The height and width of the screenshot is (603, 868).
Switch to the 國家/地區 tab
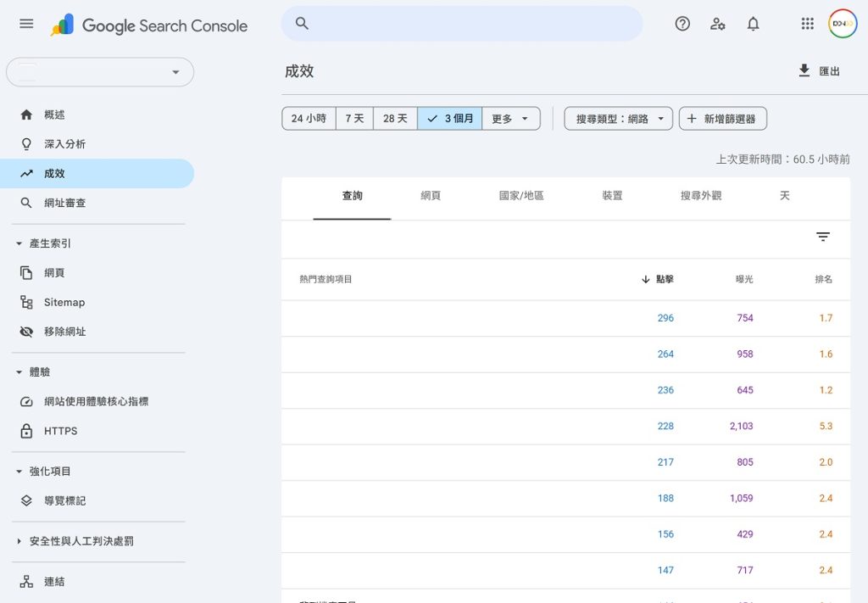pyautogui.click(x=521, y=196)
